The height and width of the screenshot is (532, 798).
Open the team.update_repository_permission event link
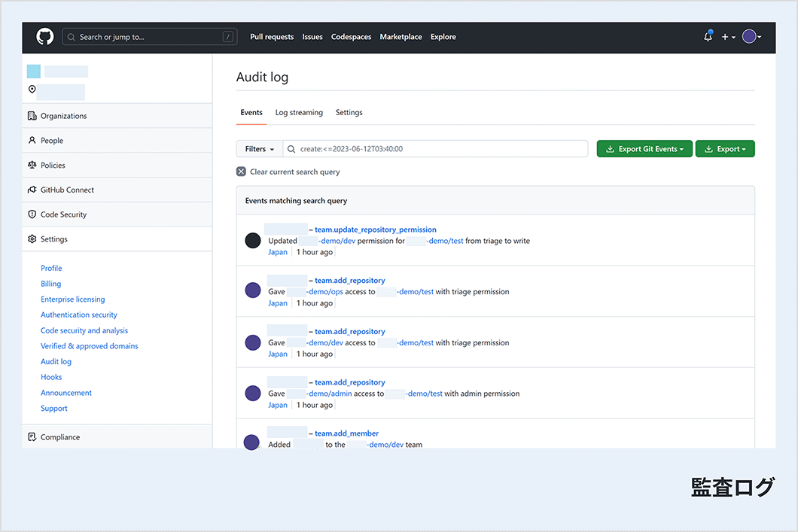[375, 230]
